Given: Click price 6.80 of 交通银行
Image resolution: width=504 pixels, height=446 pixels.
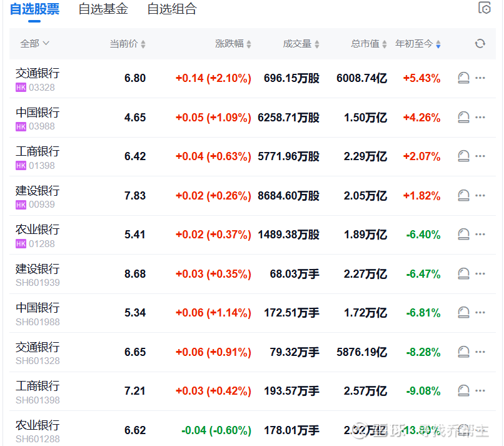Looking at the screenshot, I should pyautogui.click(x=135, y=78).
